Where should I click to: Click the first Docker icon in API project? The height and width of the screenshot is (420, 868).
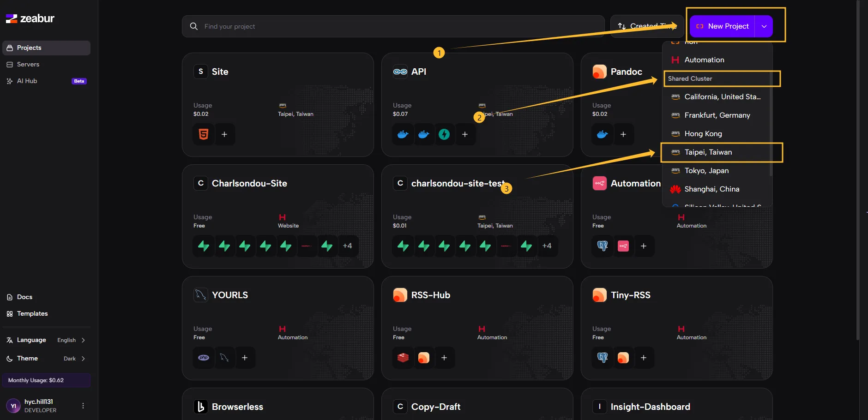click(x=403, y=134)
